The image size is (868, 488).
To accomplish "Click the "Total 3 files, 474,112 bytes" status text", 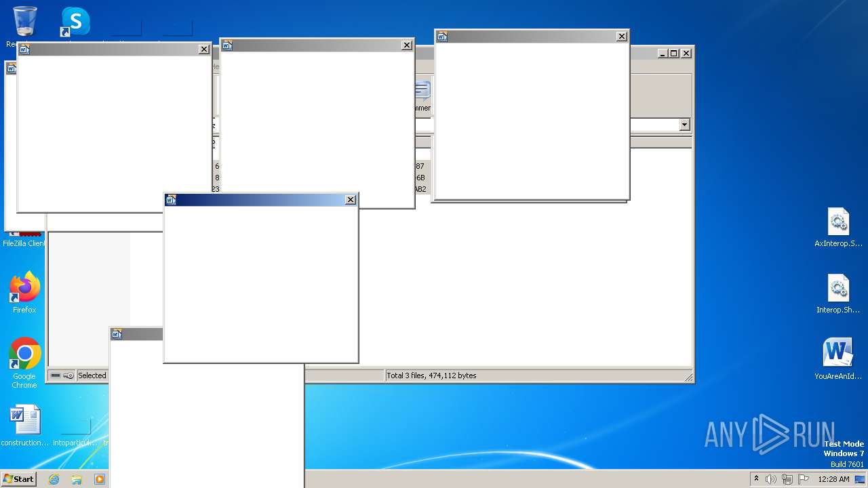I will coord(431,375).
